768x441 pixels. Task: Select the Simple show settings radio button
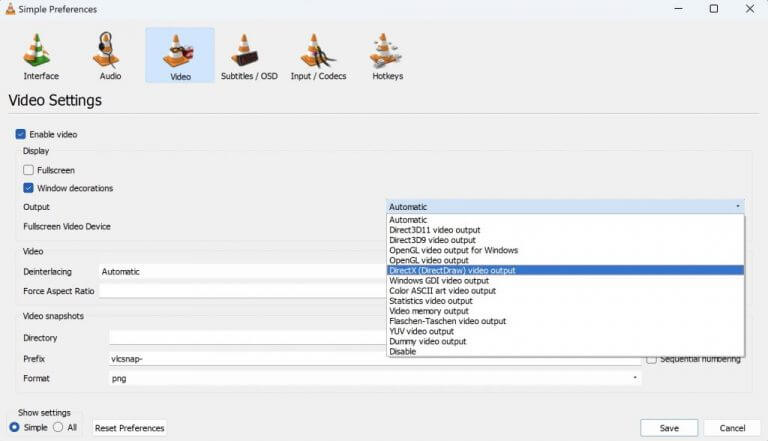pos(14,427)
